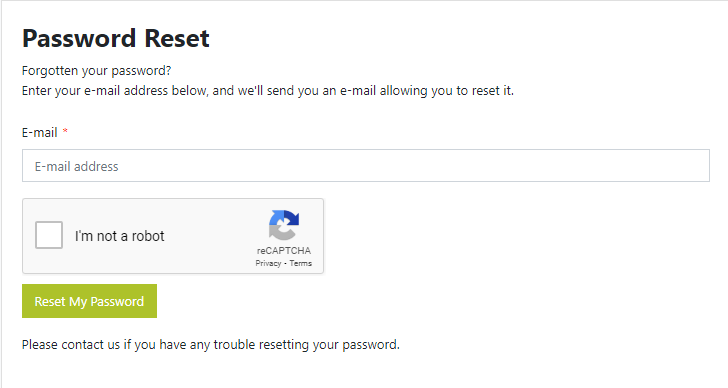Click the E-mail field label
This screenshot has height=388, width=728.
(x=39, y=133)
